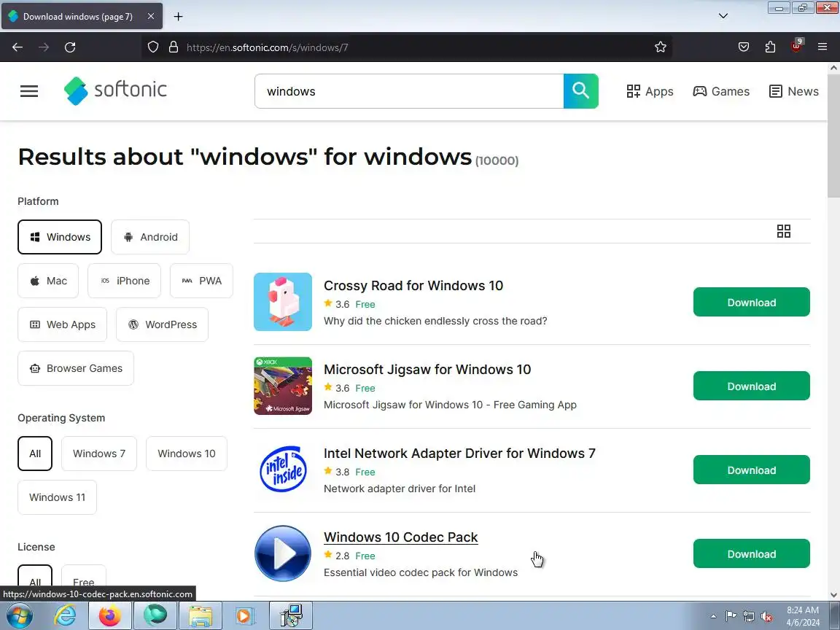Image resolution: width=840 pixels, height=630 pixels.
Task: Open the Firefox application menu
Action: click(x=822, y=47)
